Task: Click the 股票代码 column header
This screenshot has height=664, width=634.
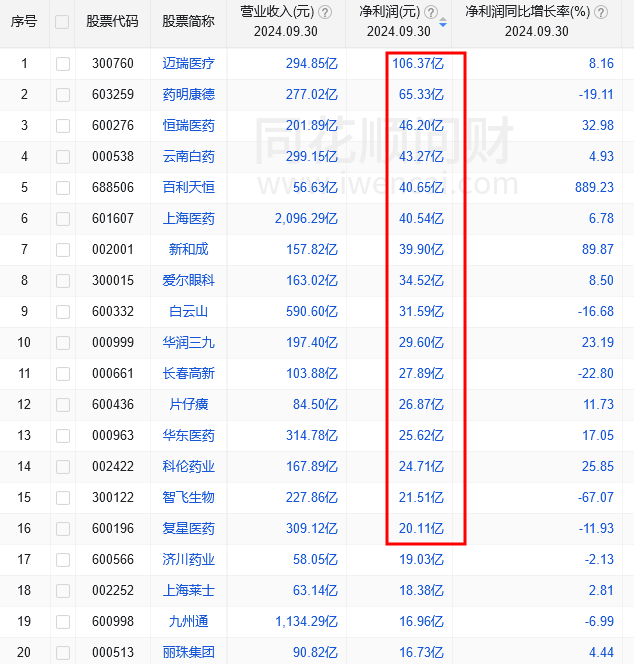Action: pyautogui.click(x=112, y=22)
